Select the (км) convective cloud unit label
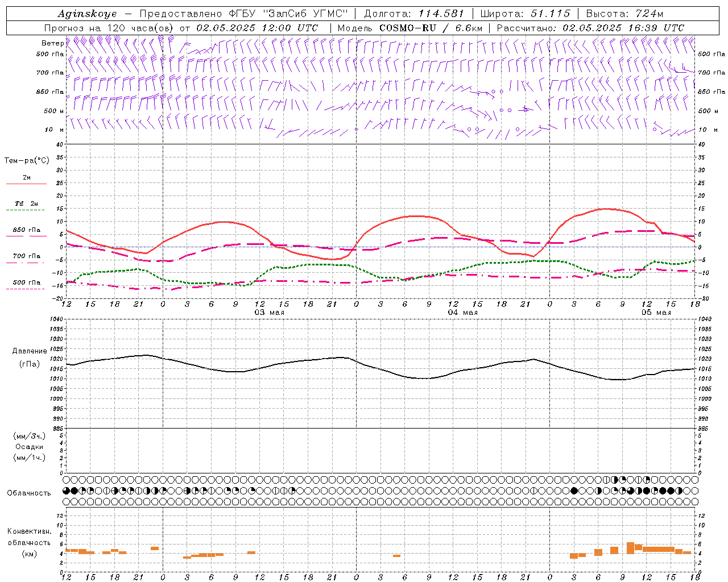The image size is (728, 582). [x=29, y=554]
